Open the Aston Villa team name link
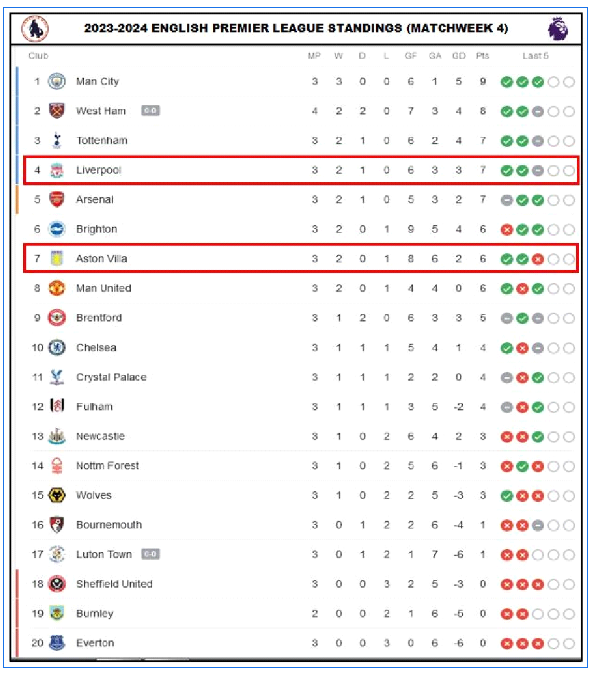The width and height of the screenshot is (596, 677). coord(101,259)
